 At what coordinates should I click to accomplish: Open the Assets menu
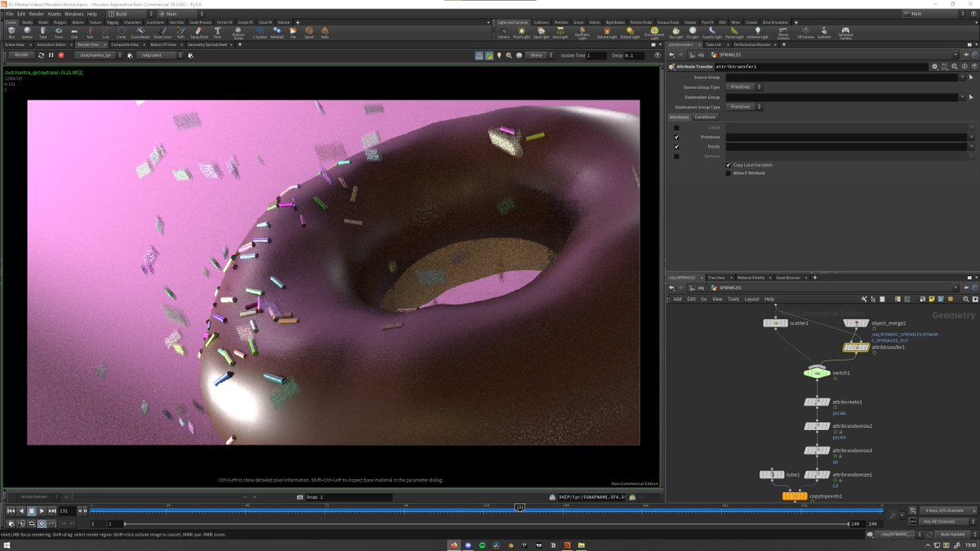tap(54, 14)
